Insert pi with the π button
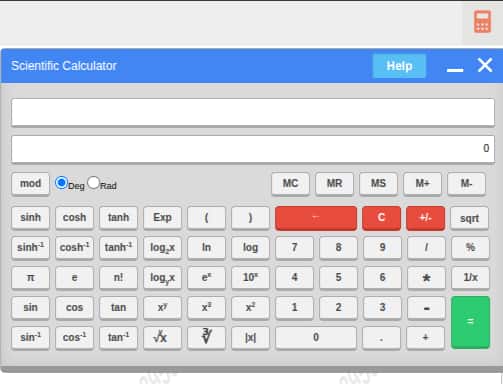 tap(30, 278)
